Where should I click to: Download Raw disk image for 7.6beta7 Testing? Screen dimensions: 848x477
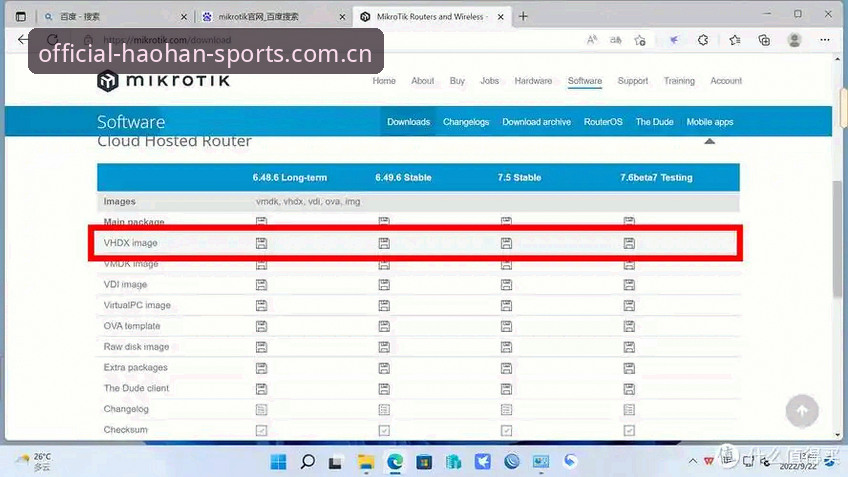[629, 347]
